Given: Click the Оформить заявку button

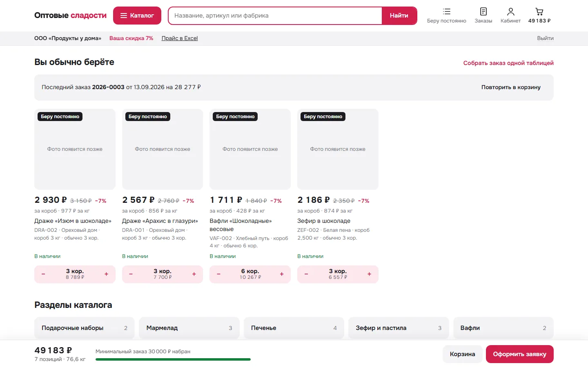Looking at the screenshot, I should (519, 354).
